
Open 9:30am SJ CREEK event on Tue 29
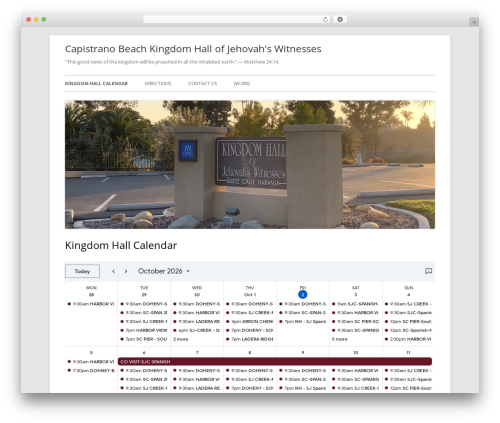tap(144, 322)
